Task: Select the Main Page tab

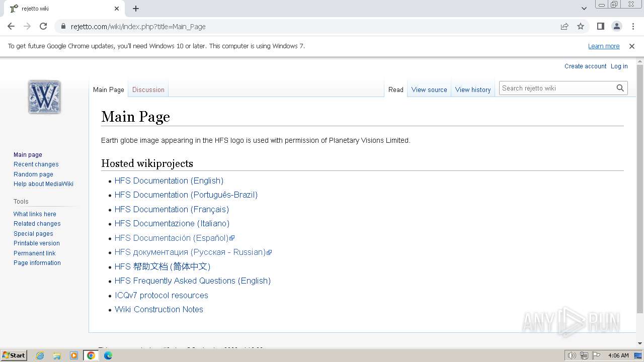Action: click(x=109, y=89)
